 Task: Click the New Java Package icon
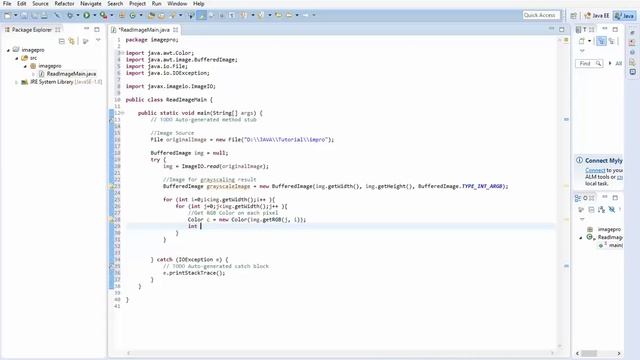pyautogui.click(x=122, y=16)
